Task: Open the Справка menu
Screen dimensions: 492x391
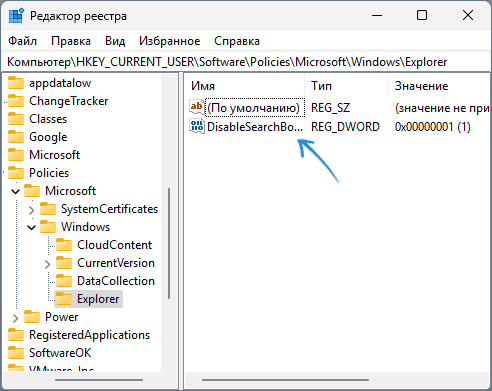Action: [x=237, y=41]
